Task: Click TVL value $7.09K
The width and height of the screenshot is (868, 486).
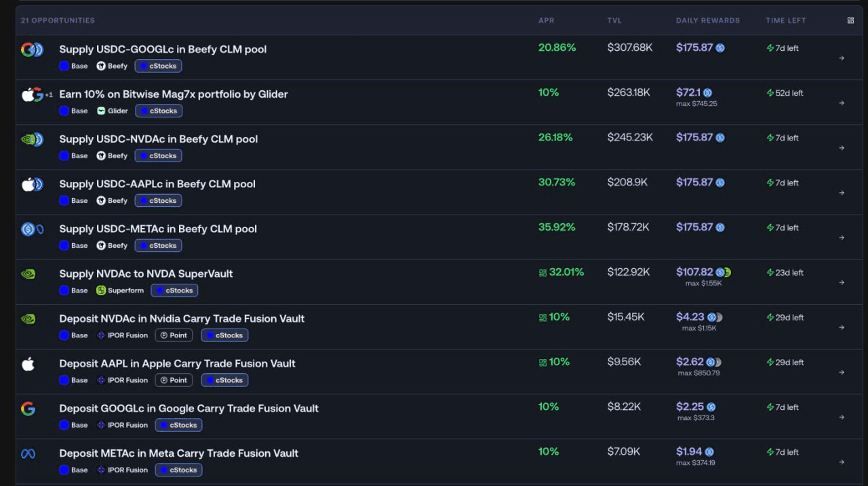Action: [x=623, y=451]
